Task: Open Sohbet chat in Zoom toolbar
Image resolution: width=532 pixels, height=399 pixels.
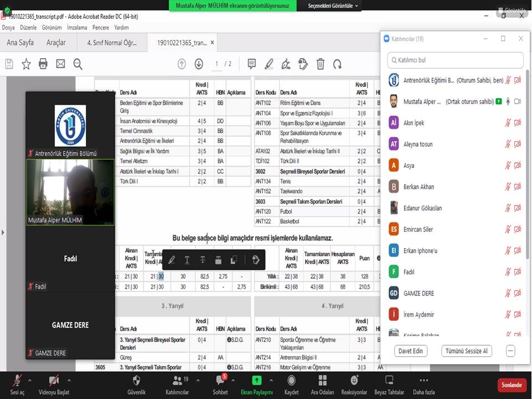Action: (221, 384)
